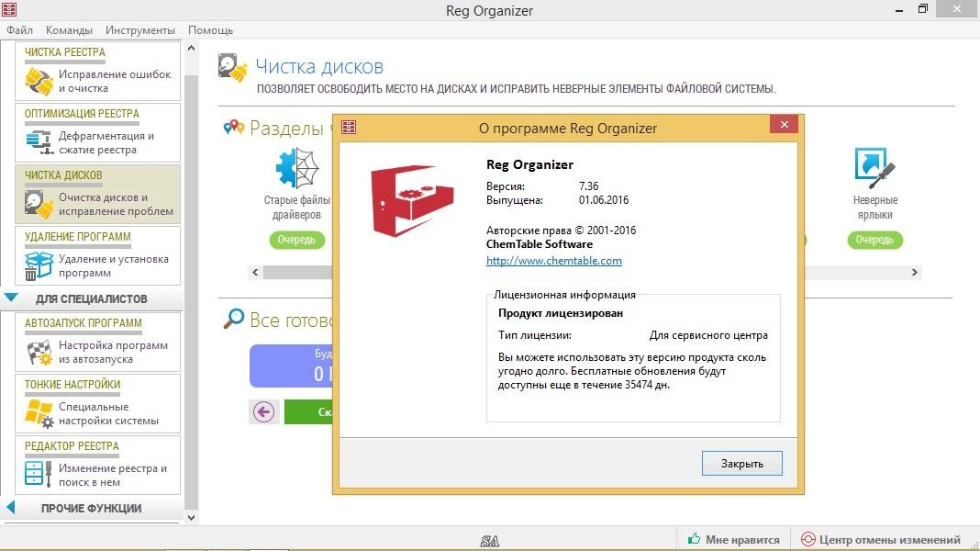The width and height of the screenshot is (980, 551).
Task: Open the Команды menu
Action: coord(69,30)
